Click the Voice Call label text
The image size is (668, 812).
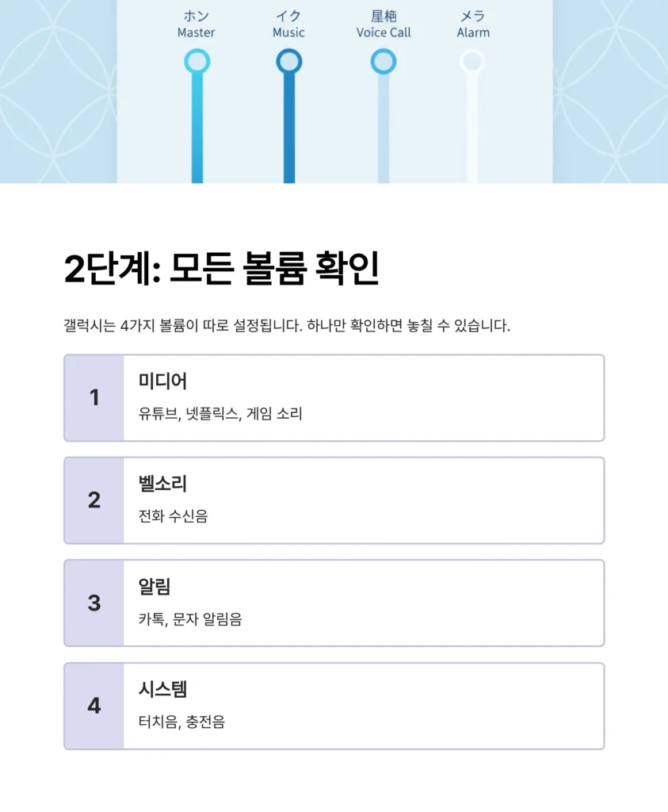[x=384, y=33]
